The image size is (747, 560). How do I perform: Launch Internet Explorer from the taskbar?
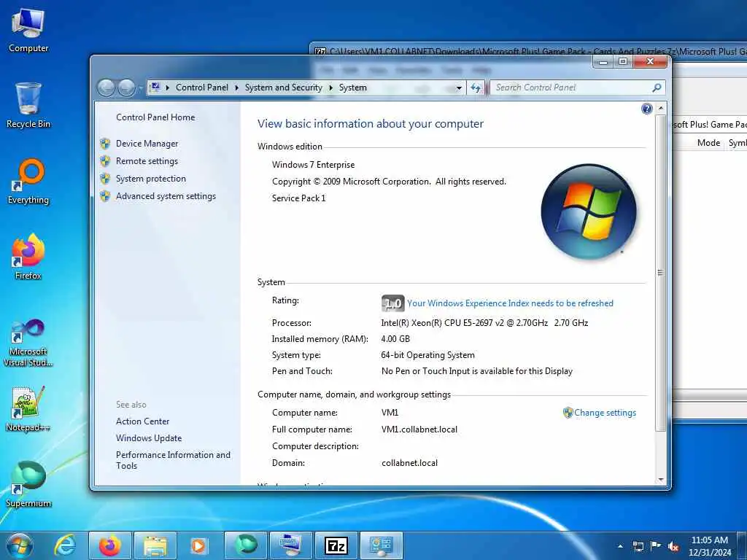pos(65,545)
